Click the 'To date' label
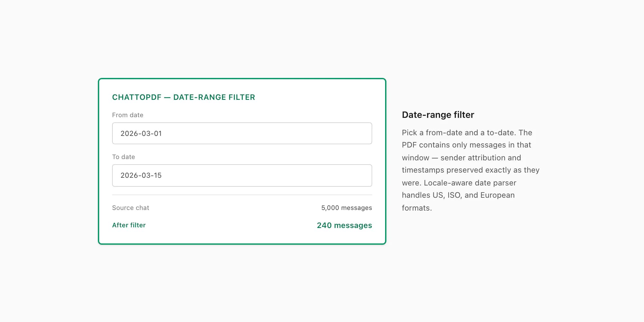The image size is (644, 322). pos(123,157)
